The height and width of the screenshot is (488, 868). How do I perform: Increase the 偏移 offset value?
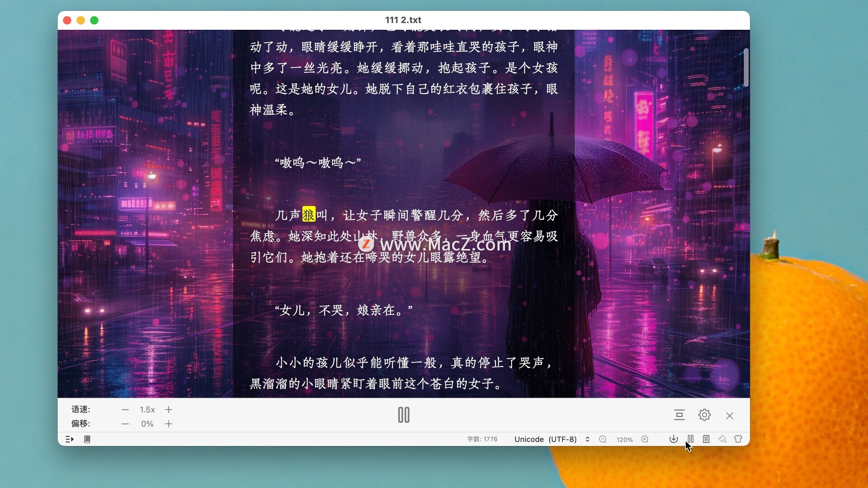[169, 424]
